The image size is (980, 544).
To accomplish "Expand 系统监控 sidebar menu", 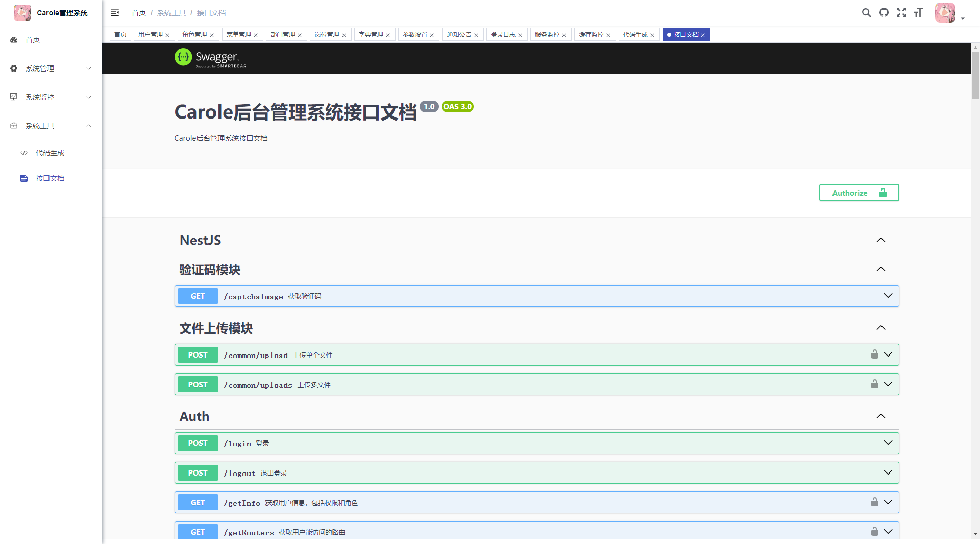I will [51, 97].
